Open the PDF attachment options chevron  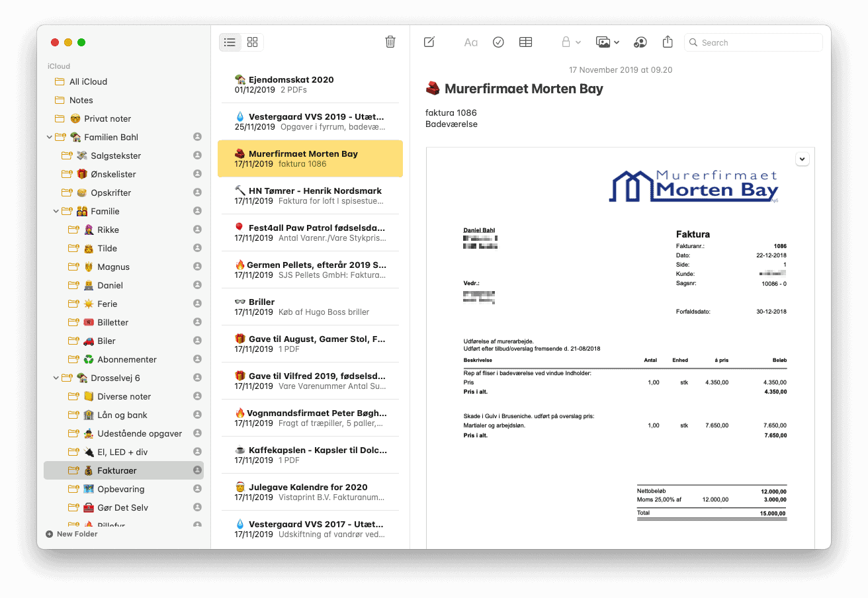(x=802, y=159)
